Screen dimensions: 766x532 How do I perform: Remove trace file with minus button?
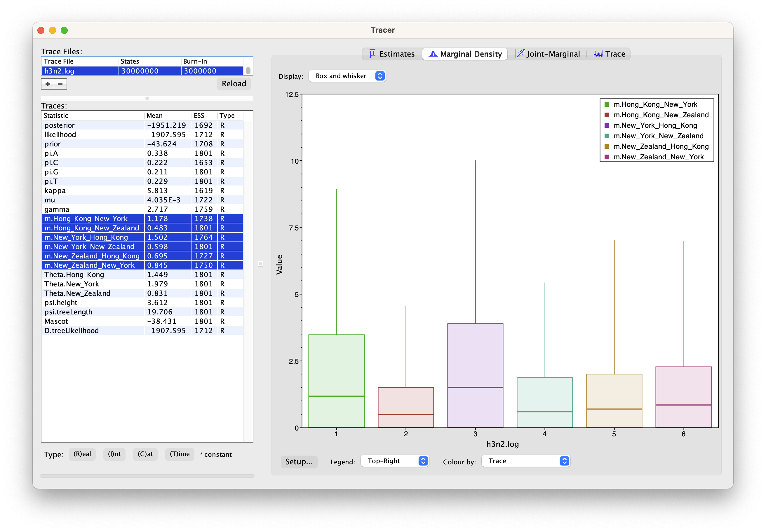[60, 84]
